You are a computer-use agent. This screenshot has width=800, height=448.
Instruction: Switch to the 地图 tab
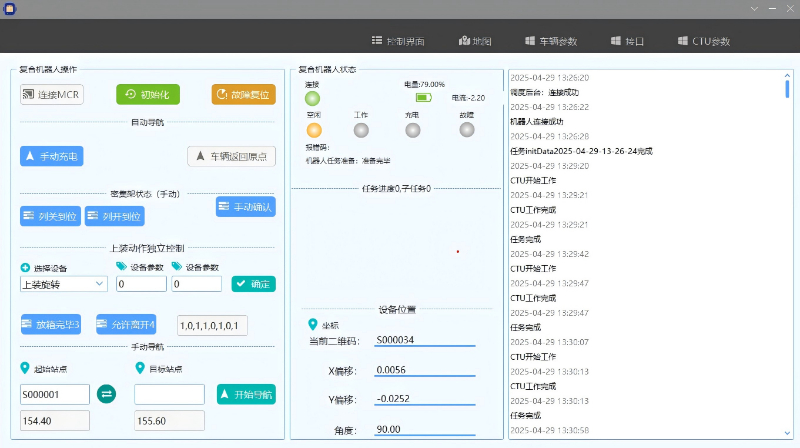tap(475, 41)
